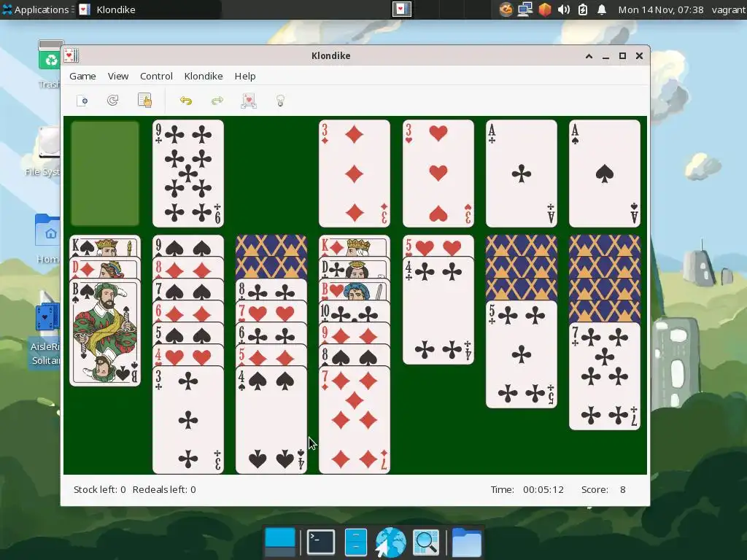747x560 pixels.
Task: Click the volume speaker tray icon
Action: click(x=564, y=9)
